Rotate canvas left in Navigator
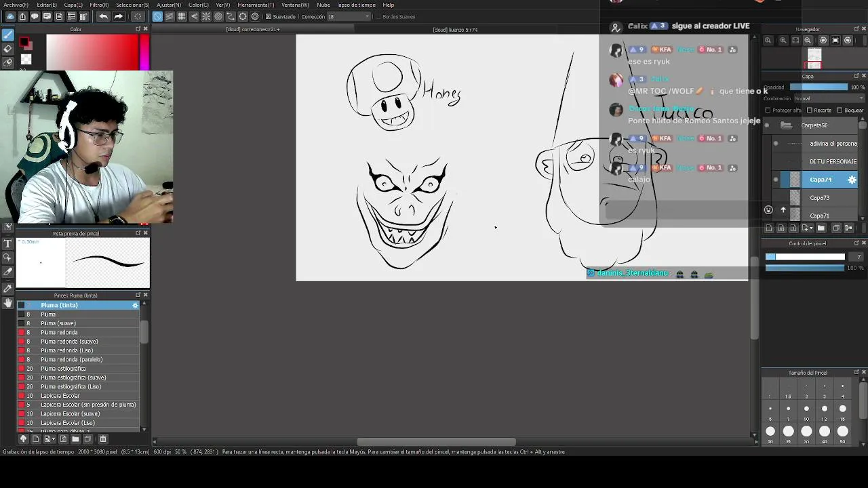868x488 pixels. (823, 41)
